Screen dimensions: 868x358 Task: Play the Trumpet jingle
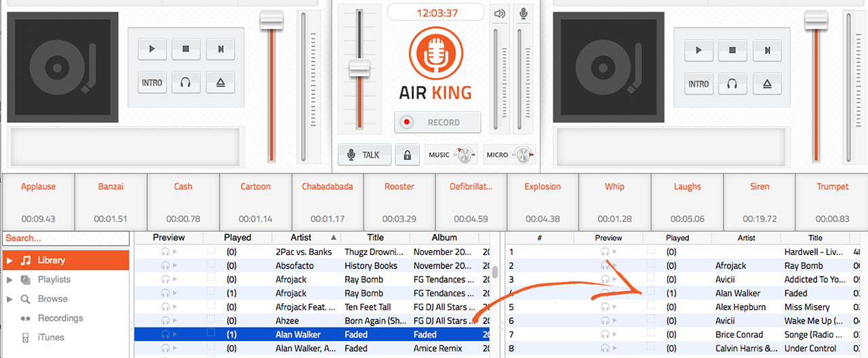point(832,201)
